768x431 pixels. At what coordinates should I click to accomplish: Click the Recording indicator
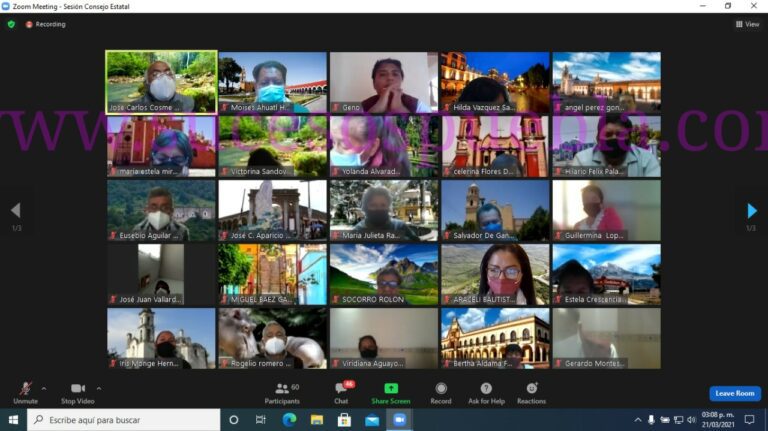pyautogui.click(x=46, y=24)
